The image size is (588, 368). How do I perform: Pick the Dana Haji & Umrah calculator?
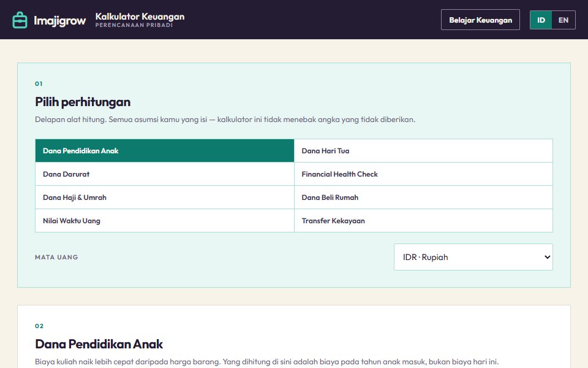(x=165, y=197)
